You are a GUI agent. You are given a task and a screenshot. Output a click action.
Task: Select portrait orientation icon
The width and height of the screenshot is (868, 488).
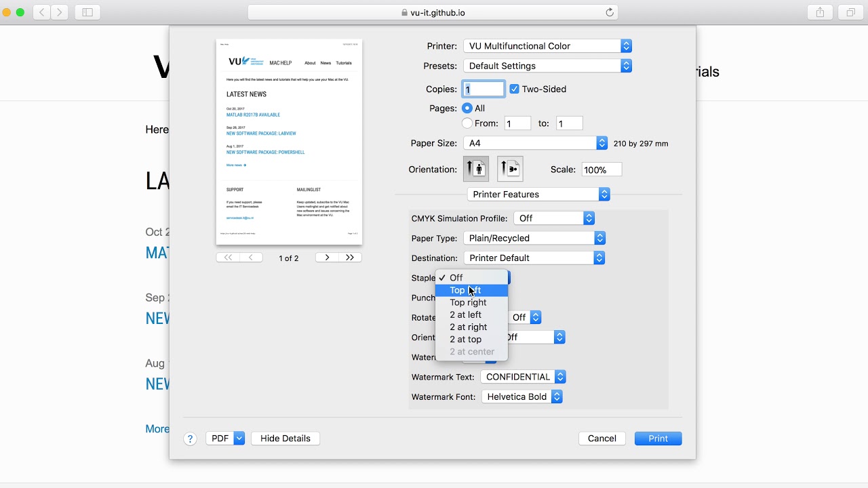pos(476,169)
